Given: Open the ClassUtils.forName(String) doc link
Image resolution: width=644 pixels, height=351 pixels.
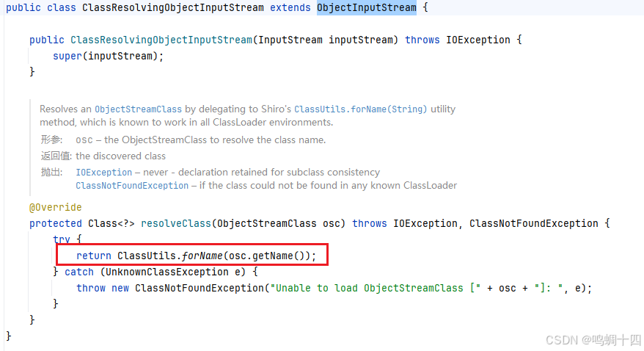Looking at the screenshot, I should click(x=361, y=109).
